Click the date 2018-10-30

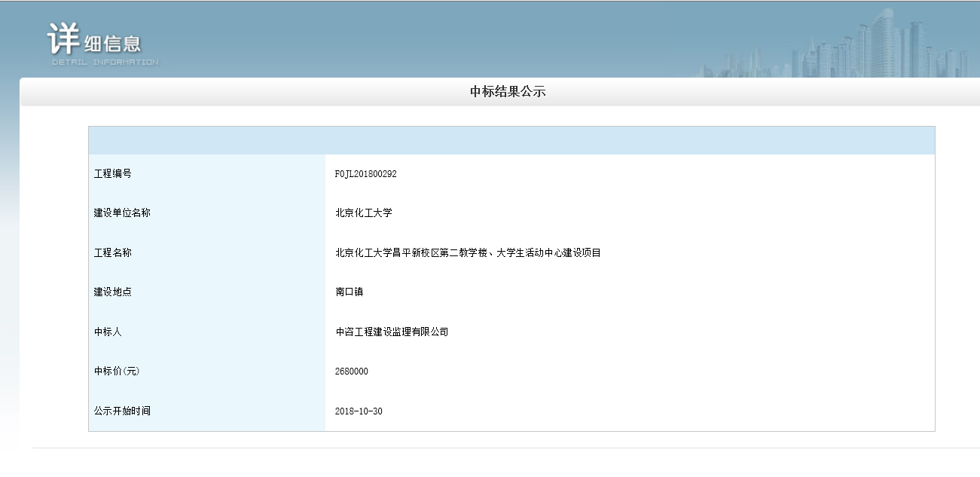coord(359,411)
